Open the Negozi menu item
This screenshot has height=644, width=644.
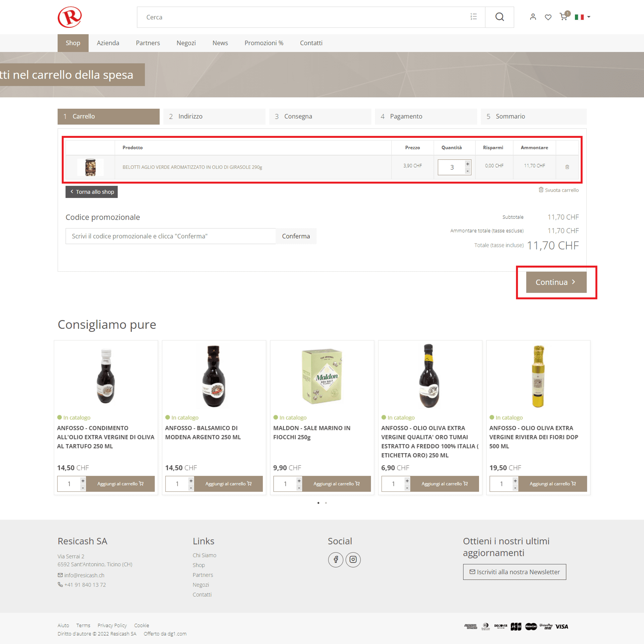(x=186, y=43)
